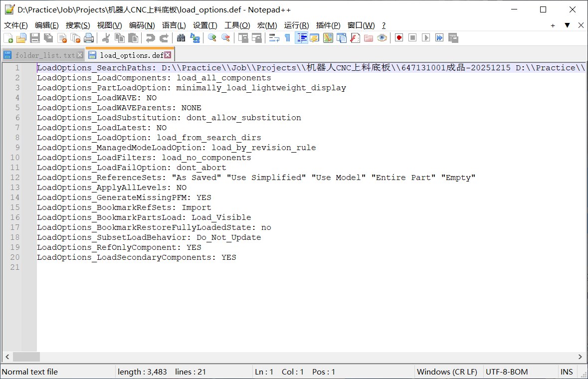Image resolution: width=588 pixels, height=379 pixels.
Task: Toggle the indent guide button
Action: click(301, 38)
